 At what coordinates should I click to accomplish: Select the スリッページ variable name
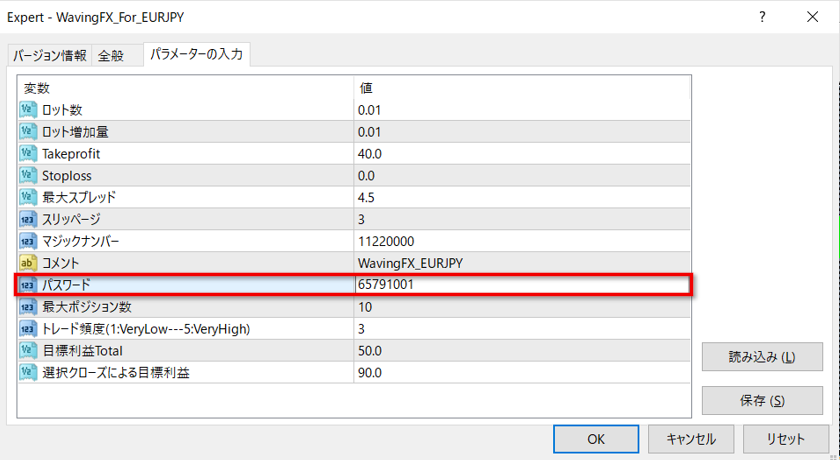click(71, 219)
